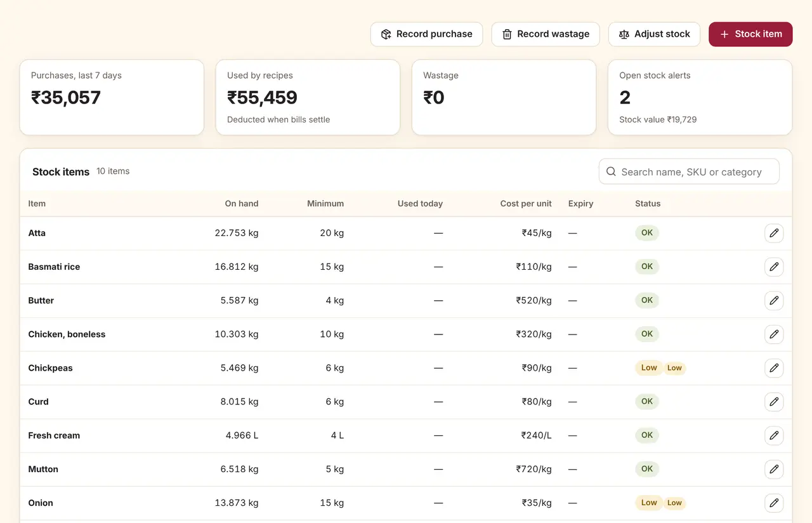Click the Mutton edit pencil icon
812x523 pixels.
774,469
